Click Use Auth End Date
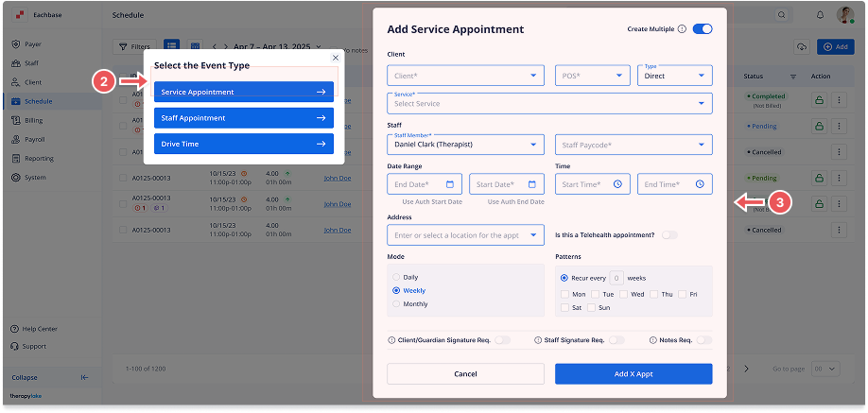Screen dimensions: 868x413 [x=515, y=201]
